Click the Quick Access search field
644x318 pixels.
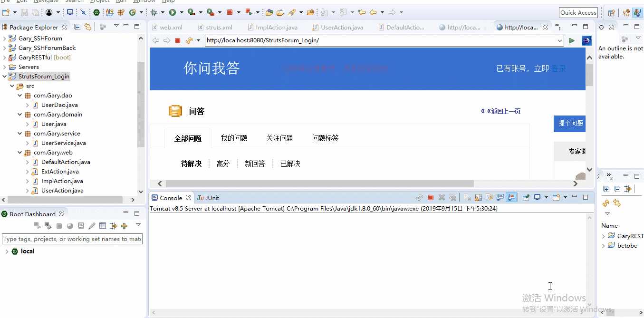578,13
